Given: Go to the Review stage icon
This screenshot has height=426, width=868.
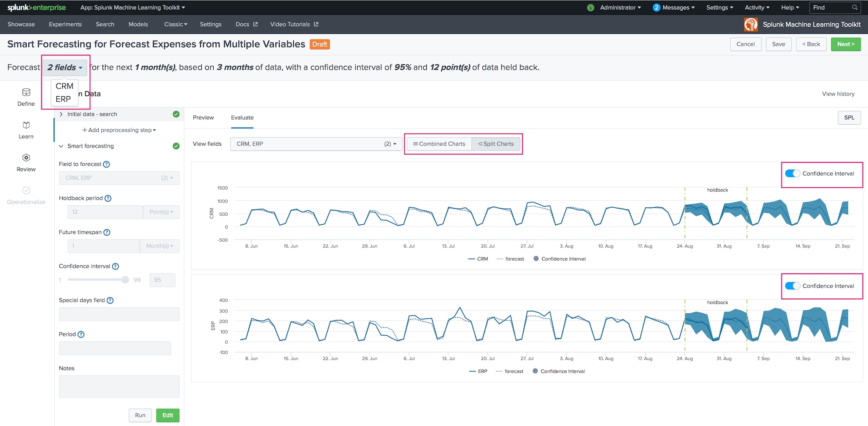Looking at the screenshot, I should click(x=26, y=158).
